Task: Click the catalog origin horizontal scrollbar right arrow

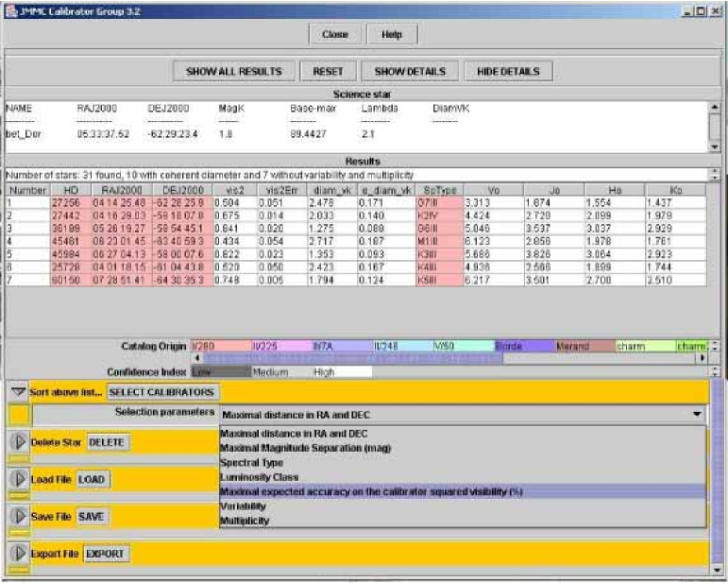Action: 701,359
